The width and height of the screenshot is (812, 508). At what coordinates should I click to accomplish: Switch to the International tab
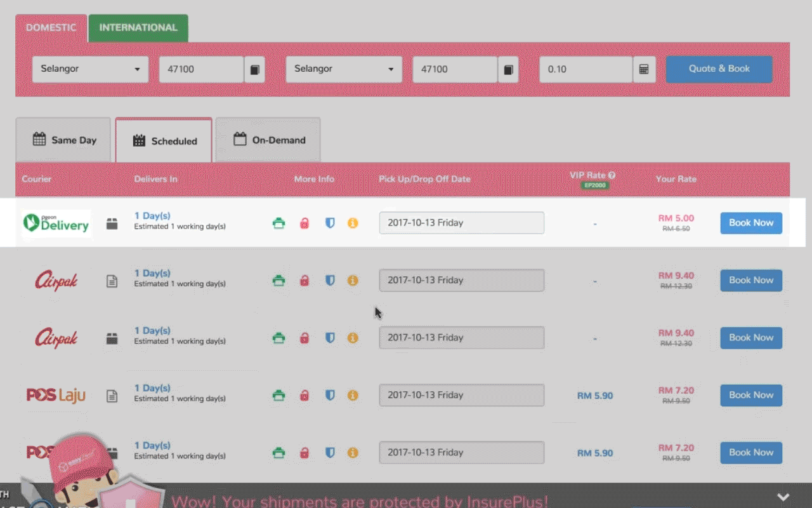pos(138,28)
